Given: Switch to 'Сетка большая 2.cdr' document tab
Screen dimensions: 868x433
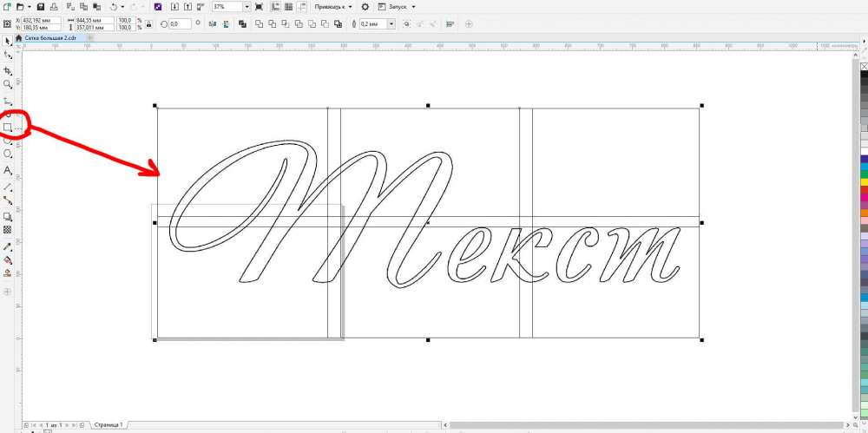Looking at the screenshot, I should [x=50, y=37].
